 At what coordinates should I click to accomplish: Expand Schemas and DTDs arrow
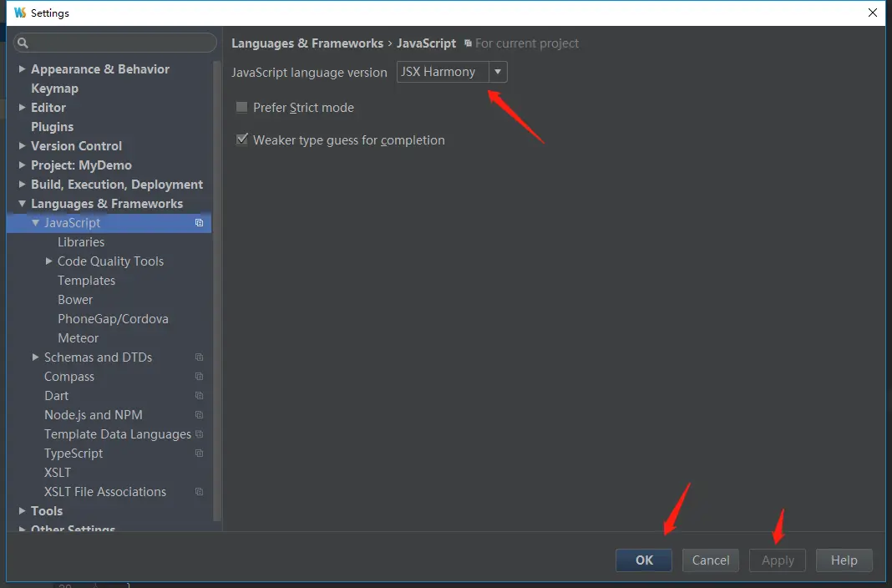click(x=35, y=357)
